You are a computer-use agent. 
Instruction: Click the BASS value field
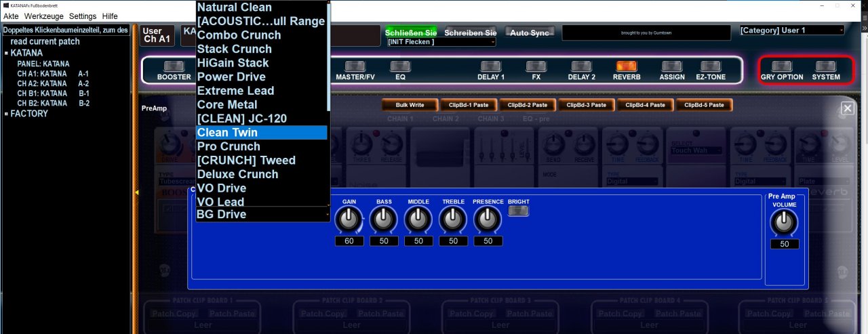pyautogui.click(x=384, y=241)
